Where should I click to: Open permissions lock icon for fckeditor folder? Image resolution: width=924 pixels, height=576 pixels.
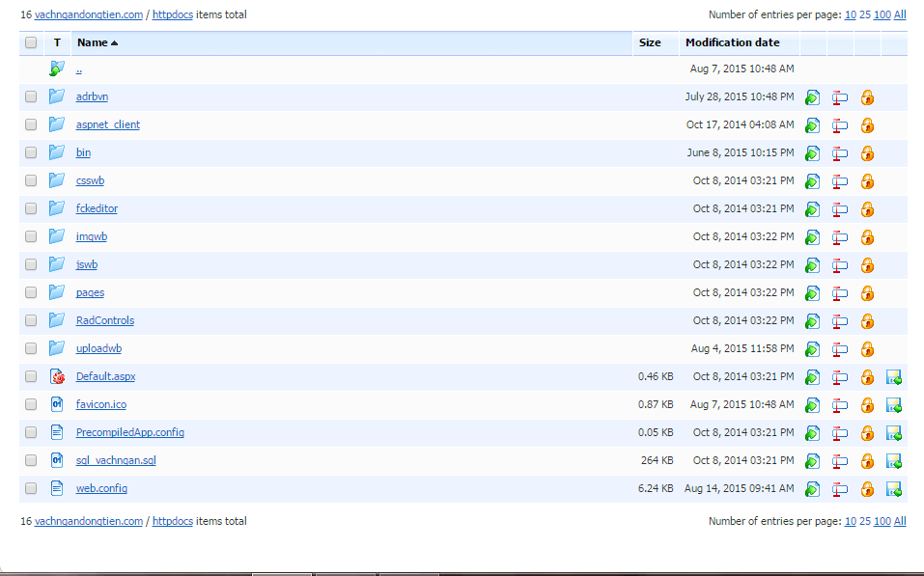pos(867,209)
